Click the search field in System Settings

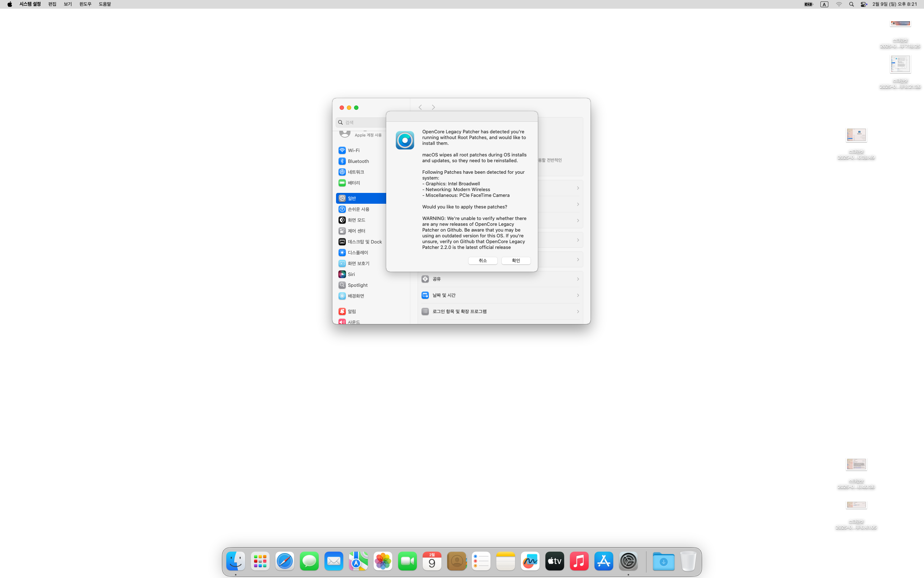click(361, 122)
